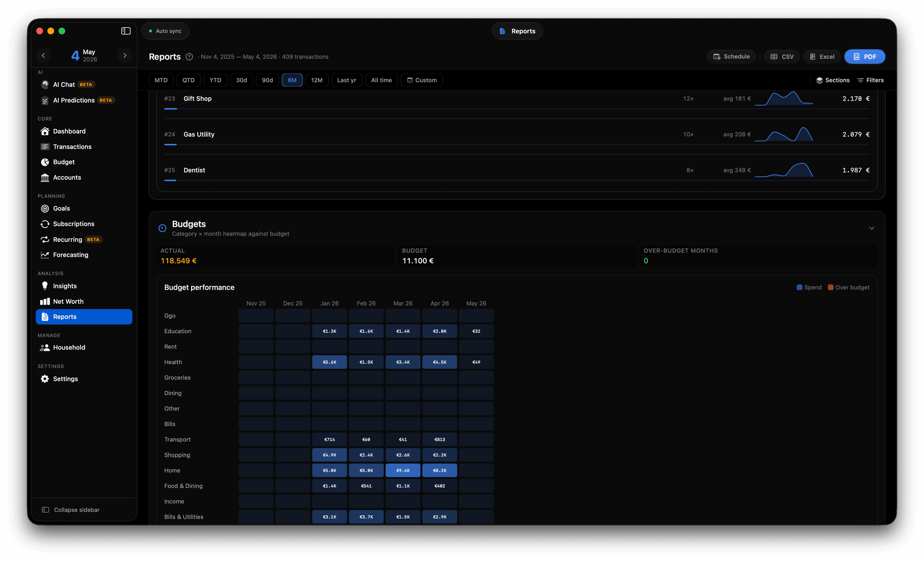The width and height of the screenshot is (924, 561).
Task: Open the Custom date range picker
Action: click(x=422, y=80)
